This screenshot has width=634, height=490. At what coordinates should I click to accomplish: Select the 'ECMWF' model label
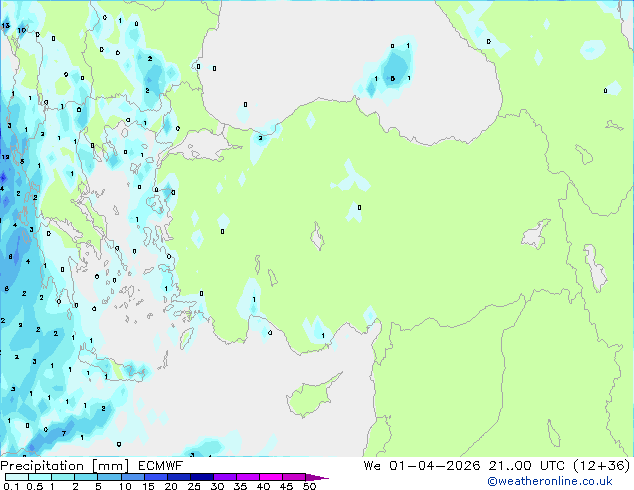tap(161, 466)
